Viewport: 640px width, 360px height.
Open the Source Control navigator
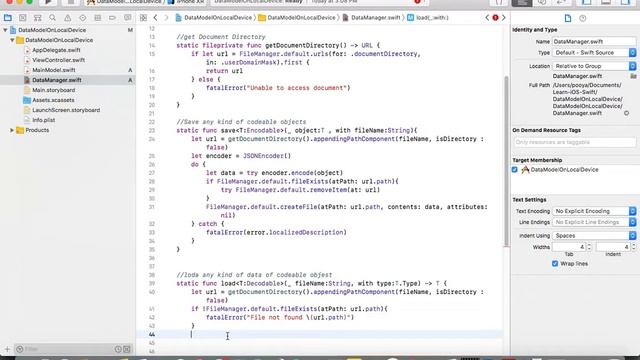click(22, 18)
